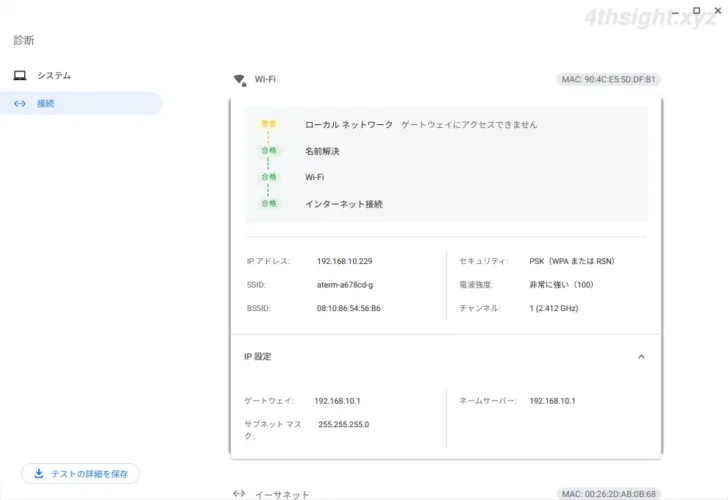Select the ローカル ネットワーク test row

[446, 124]
